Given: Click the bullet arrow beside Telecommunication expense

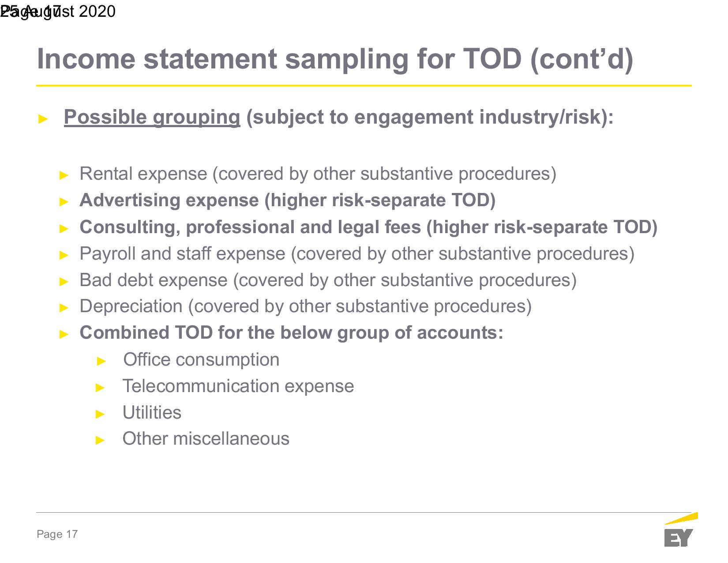Looking at the screenshot, I should click(x=101, y=388).
